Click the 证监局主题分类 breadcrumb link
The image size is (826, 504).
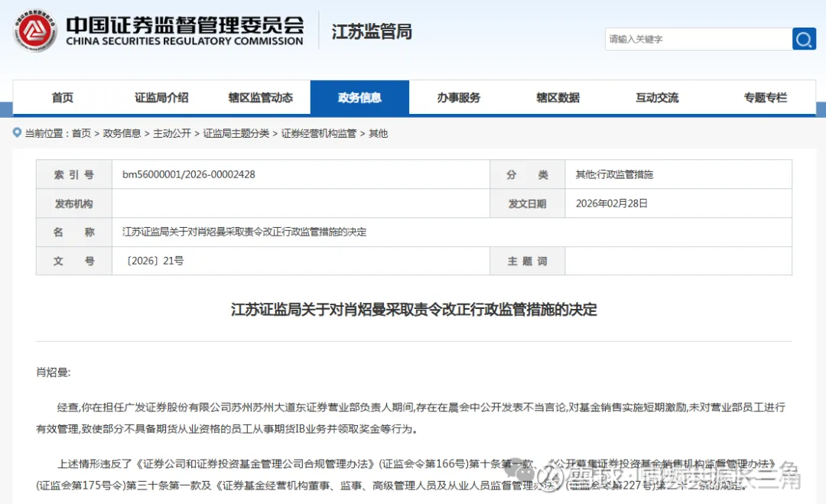(x=236, y=133)
